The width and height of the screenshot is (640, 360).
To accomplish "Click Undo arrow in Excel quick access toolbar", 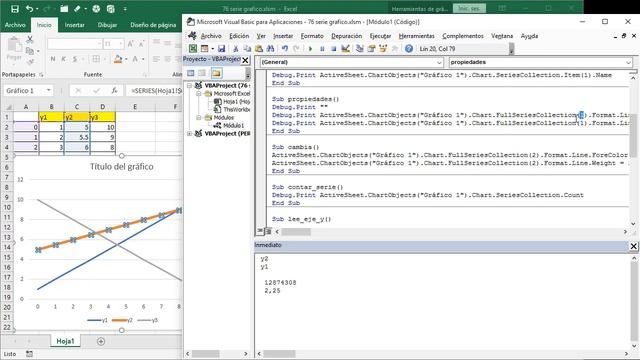I will coord(29,9).
